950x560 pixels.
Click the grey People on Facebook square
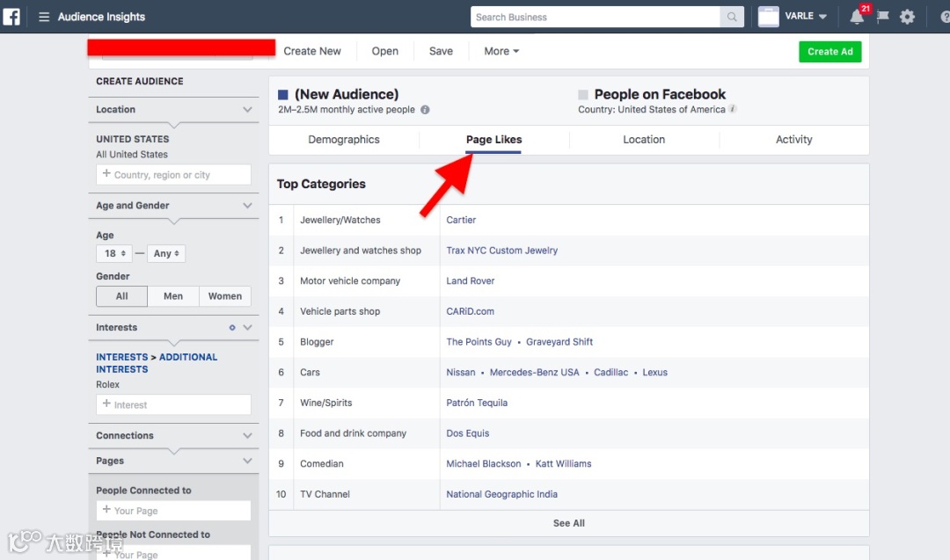(583, 94)
